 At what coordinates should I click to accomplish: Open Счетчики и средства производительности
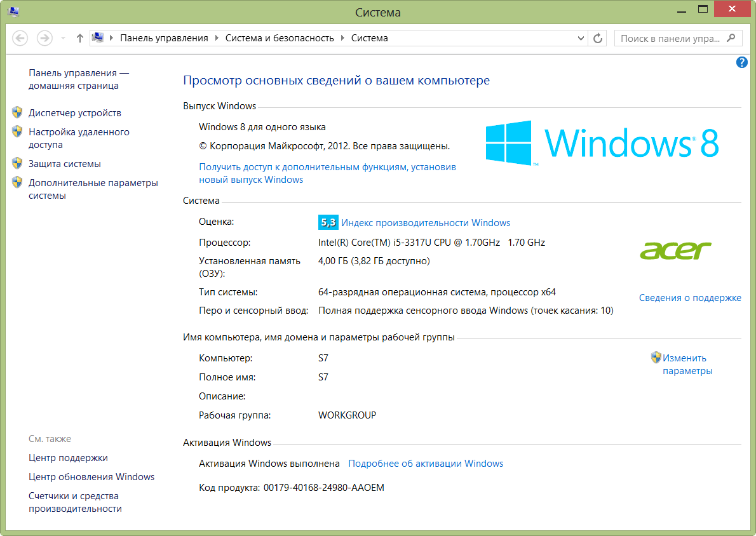(x=75, y=502)
